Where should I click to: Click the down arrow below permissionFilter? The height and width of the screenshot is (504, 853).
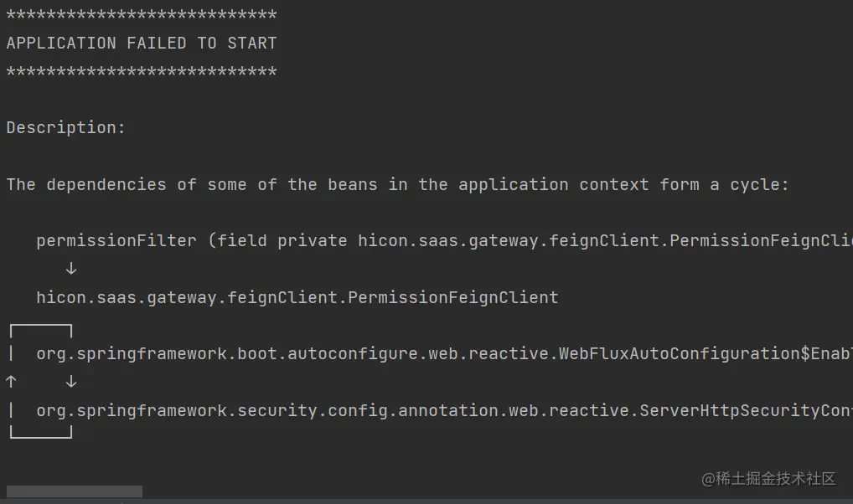(x=71, y=269)
